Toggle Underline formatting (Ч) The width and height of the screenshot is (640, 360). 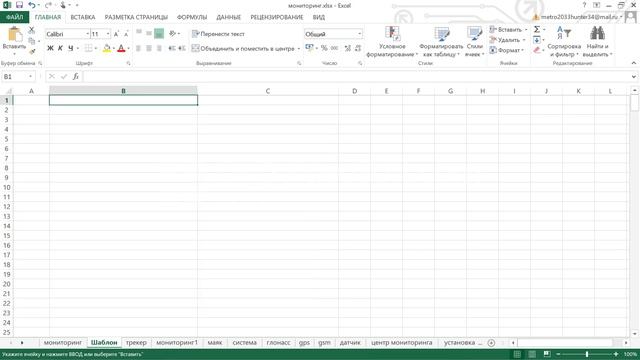point(71,48)
